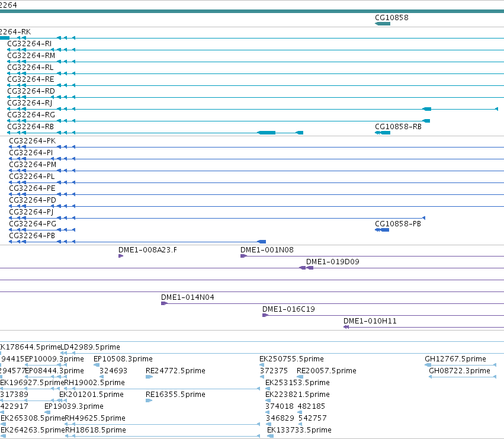This screenshot has width=504, height=439.
Task: Click the LD42989.5prime EST label
Action: (x=91, y=347)
